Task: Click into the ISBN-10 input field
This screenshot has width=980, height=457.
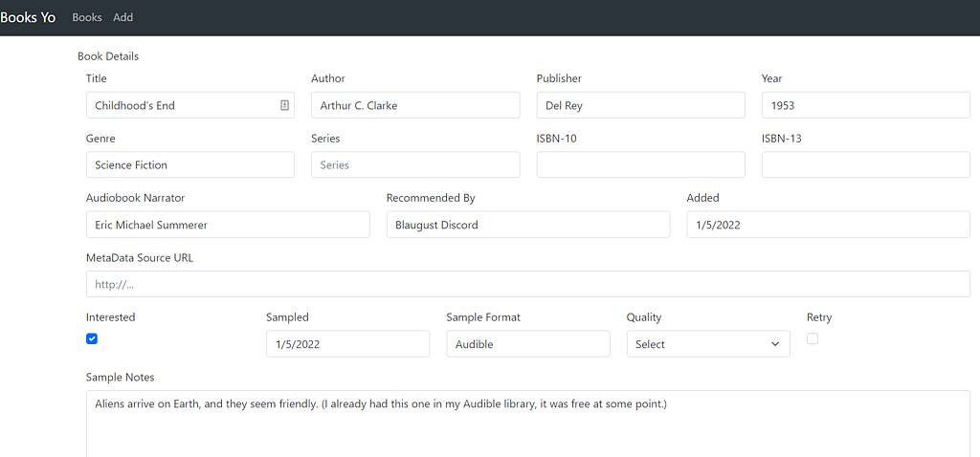Action: pos(640,164)
